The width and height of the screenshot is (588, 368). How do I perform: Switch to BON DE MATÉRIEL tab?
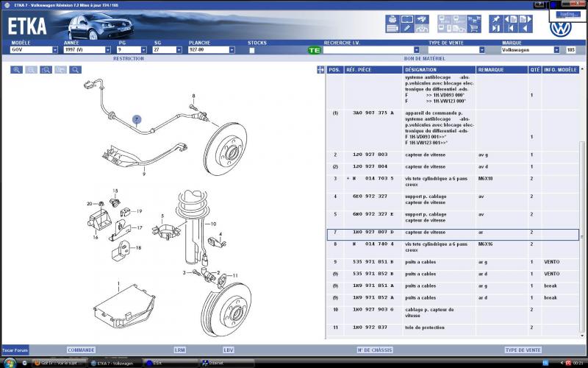point(425,59)
